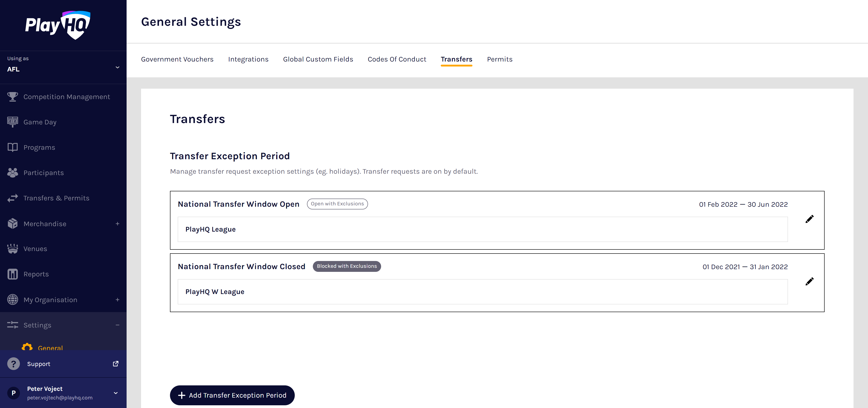Edit National Transfer Window Open period
The width and height of the screenshot is (868, 408).
click(x=809, y=219)
